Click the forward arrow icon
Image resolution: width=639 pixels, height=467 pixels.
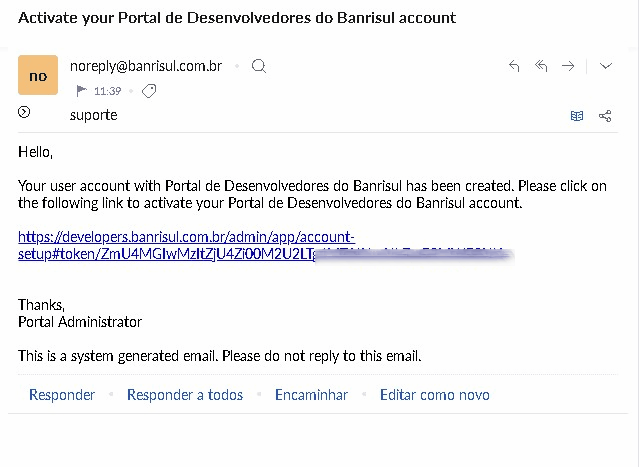click(568, 66)
